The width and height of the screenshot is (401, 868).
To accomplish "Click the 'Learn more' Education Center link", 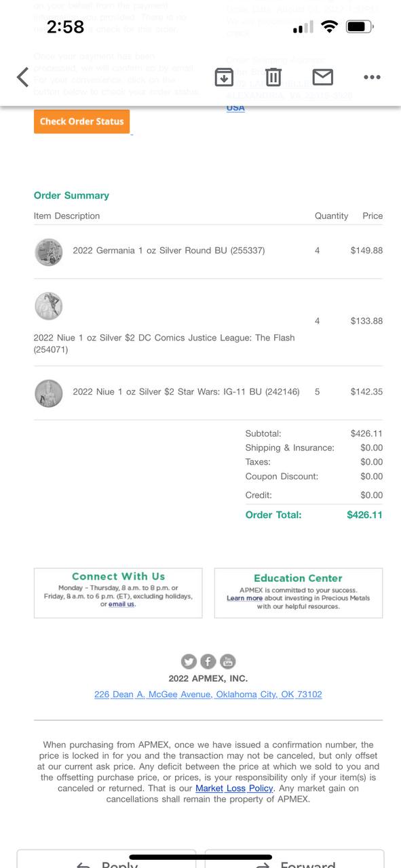I will pos(244,598).
